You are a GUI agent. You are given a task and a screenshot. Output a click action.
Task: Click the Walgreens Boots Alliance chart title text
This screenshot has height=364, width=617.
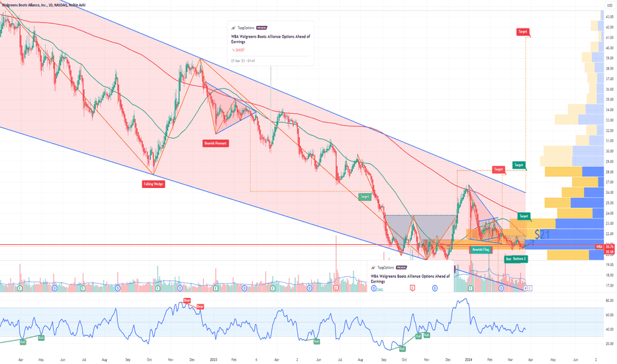pyautogui.click(x=43, y=5)
